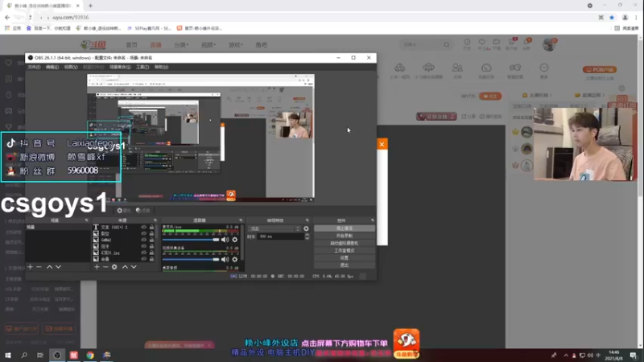Click the orange 关注 follow button
Image resolution: width=644 pixels, height=362 pixels.
pyautogui.click(x=490, y=96)
